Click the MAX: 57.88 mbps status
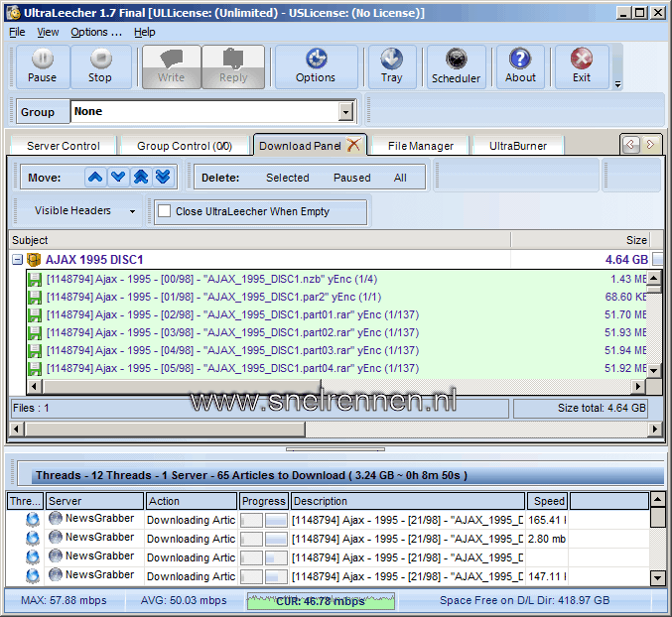672x617 pixels. click(x=64, y=600)
